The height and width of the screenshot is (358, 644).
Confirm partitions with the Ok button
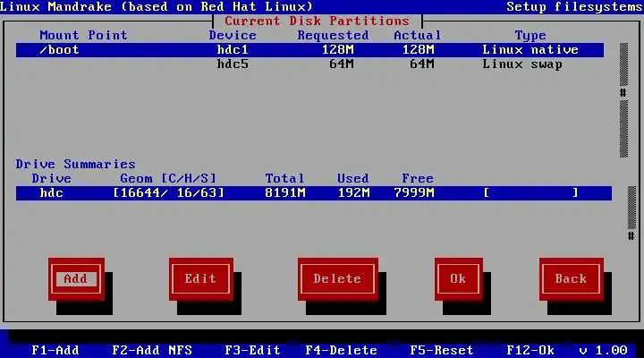[458, 279]
